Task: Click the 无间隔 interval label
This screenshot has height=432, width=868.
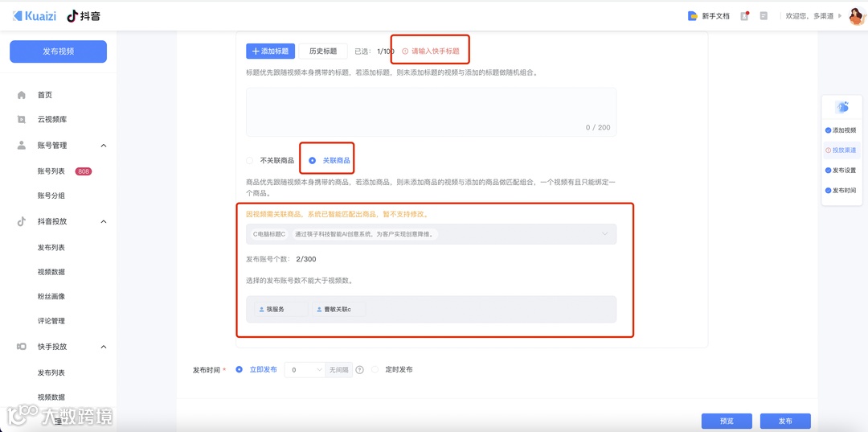Action: pos(339,370)
